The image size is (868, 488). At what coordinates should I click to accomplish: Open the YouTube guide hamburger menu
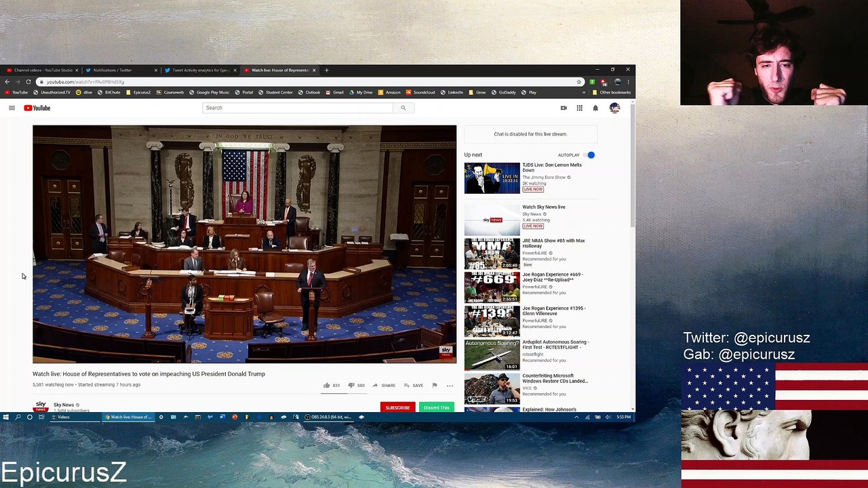(12, 108)
